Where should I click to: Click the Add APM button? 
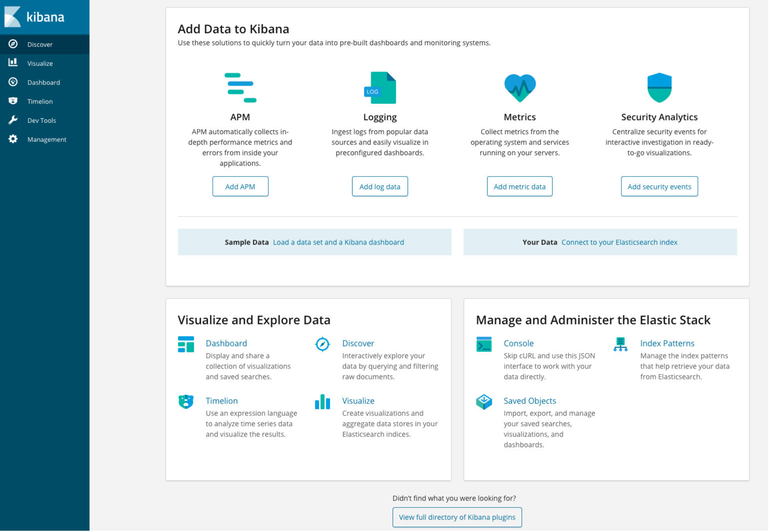pos(241,187)
